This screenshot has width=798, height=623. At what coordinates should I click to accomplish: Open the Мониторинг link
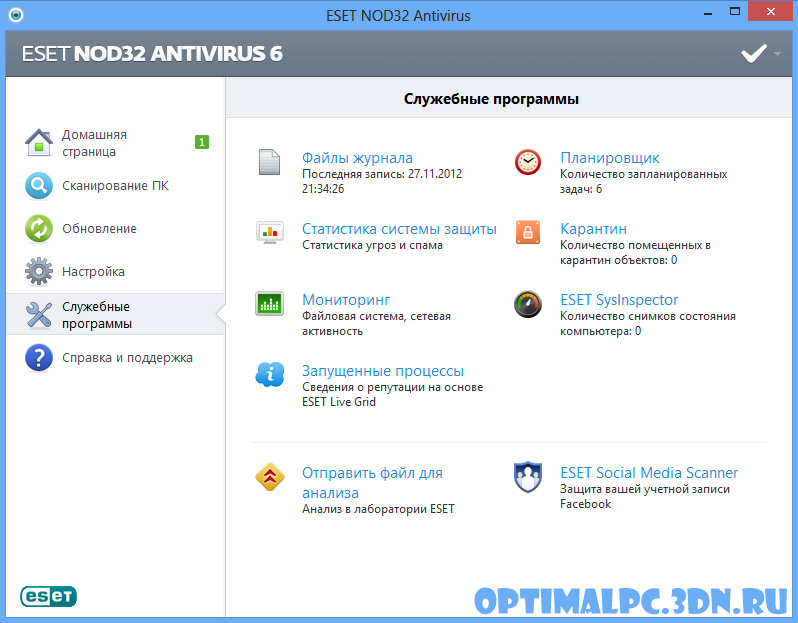346,300
